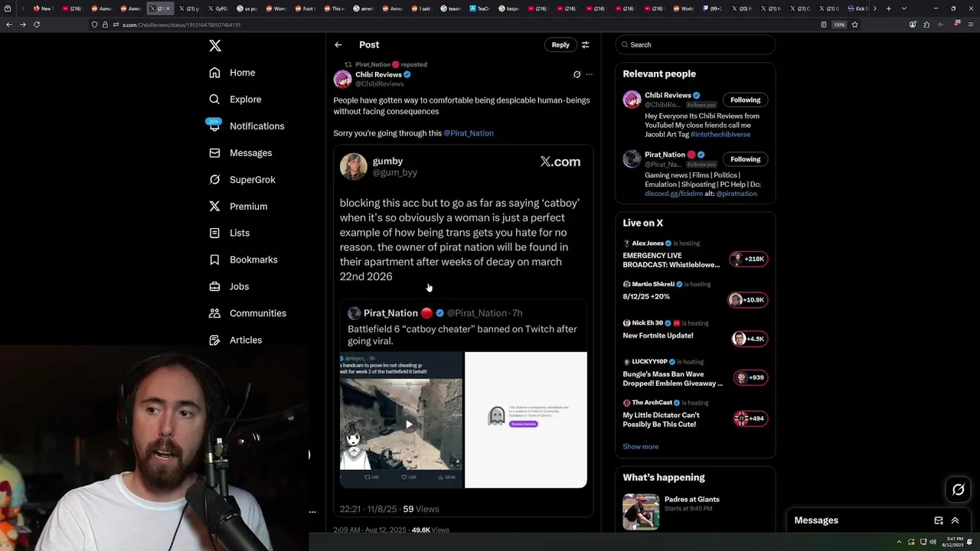Open Messages from the left sidebar
Image resolution: width=980 pixels, height=551 pixels.
tap(240, 153)
